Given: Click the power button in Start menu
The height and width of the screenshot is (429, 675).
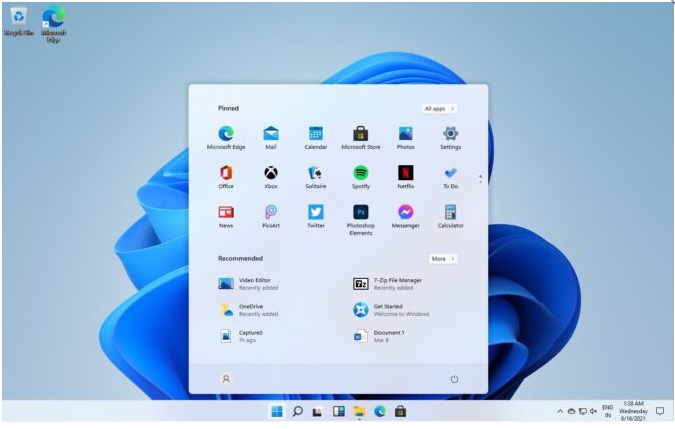Looking at the screenshot, I should point(454,379).
